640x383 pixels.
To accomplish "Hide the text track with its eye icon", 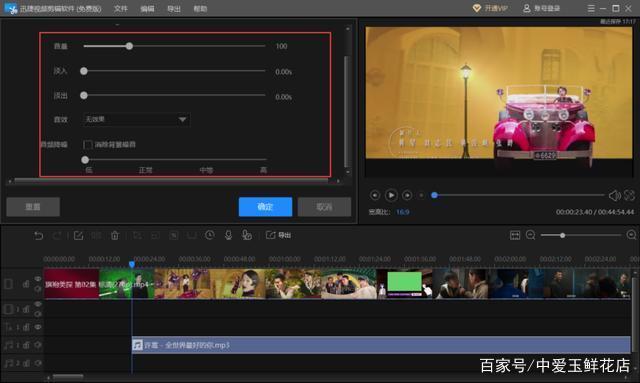I will [x=38, y=327].
